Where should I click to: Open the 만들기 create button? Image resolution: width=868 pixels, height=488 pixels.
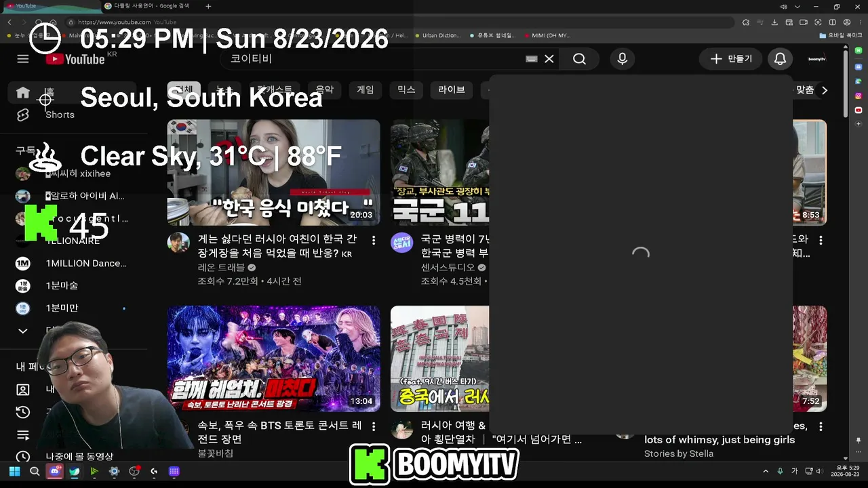tap(731, 59)
